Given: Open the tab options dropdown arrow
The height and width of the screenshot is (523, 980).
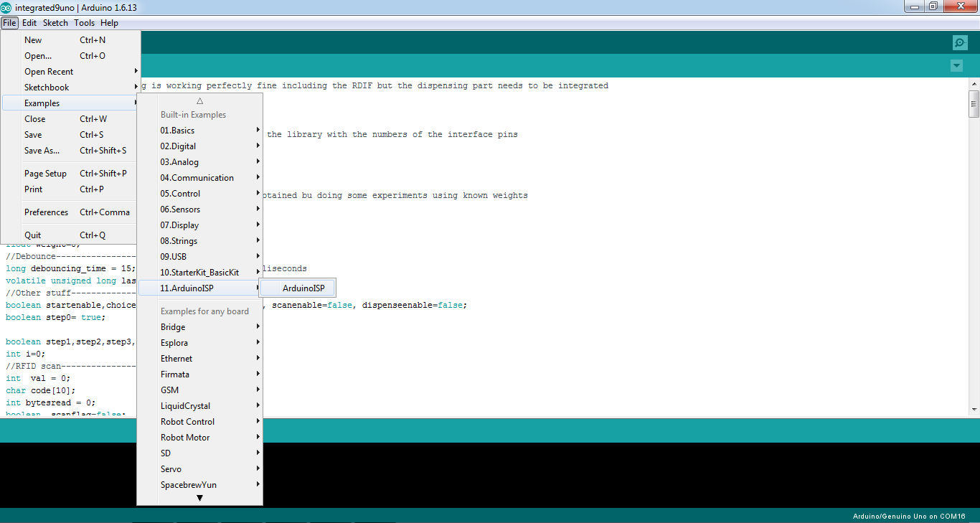Looking at the screenshot, I should (956, 66).
